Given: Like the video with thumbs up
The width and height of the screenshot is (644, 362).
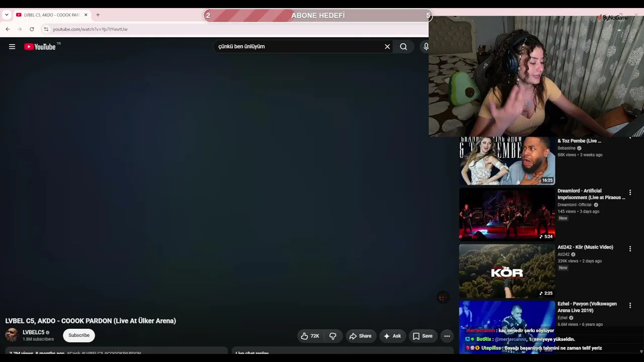Looking at the screenshot, I should [310, 336].
